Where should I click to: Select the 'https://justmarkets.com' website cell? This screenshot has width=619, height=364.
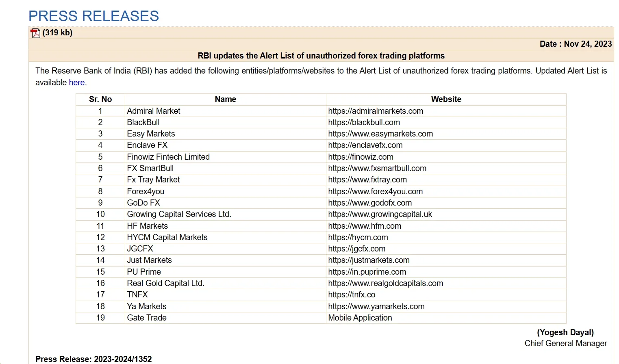[446, 260]
